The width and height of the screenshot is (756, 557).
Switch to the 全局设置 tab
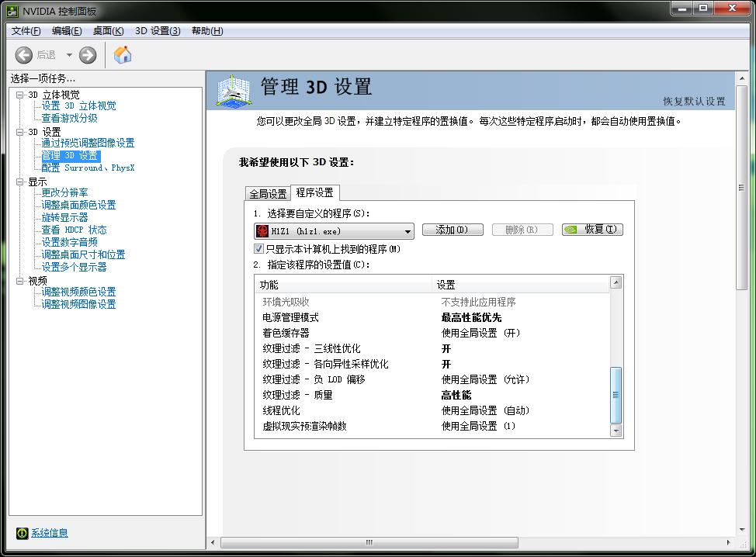[x=268, y=194]
